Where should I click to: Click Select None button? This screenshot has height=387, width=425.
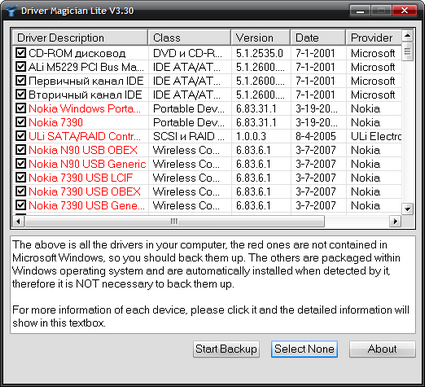(x=304, y=349)
